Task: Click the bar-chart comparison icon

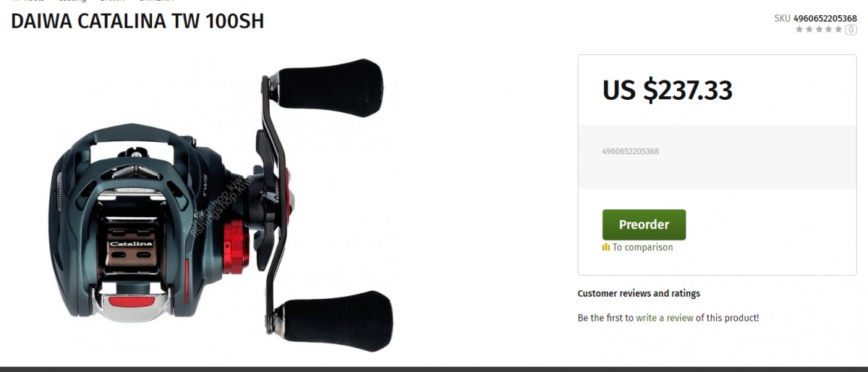Action: coord(606,248)
